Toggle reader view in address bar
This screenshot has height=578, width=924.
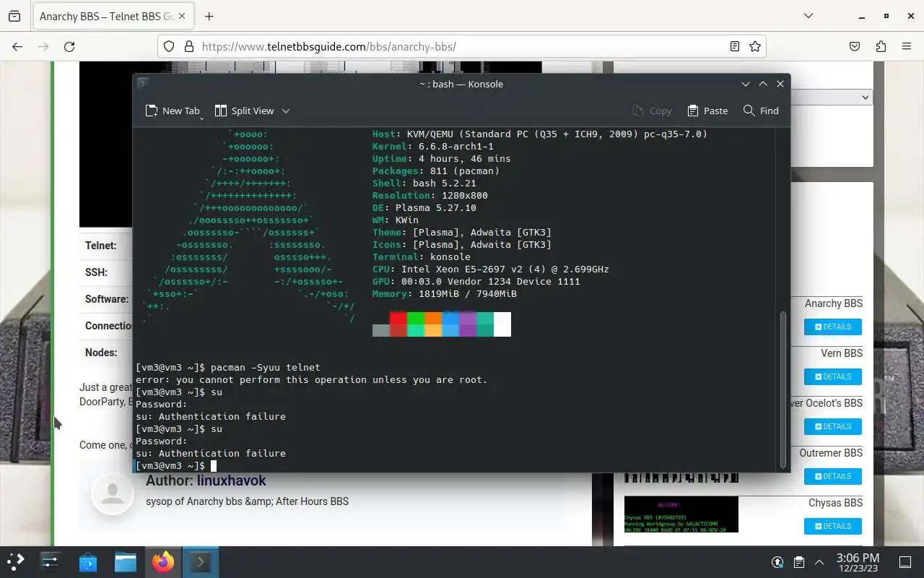735,46
